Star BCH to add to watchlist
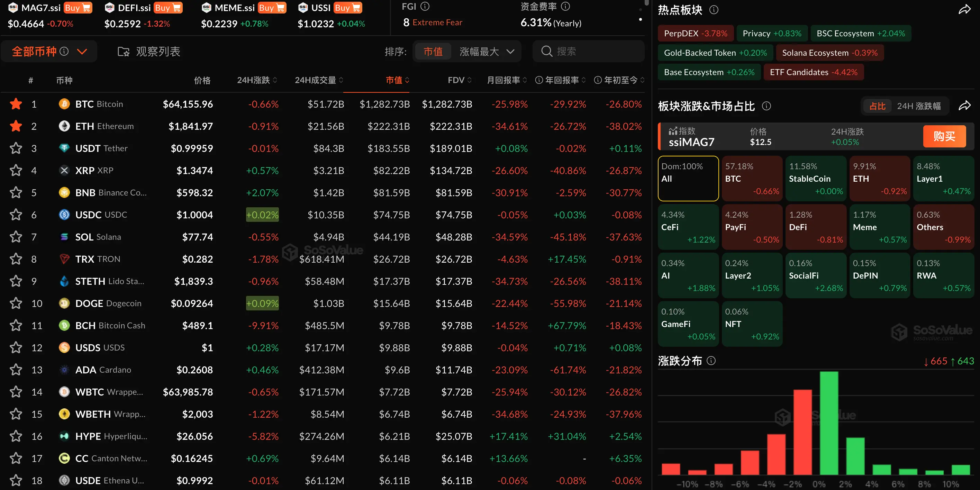The image size is (980, 490). coord(16,325)
